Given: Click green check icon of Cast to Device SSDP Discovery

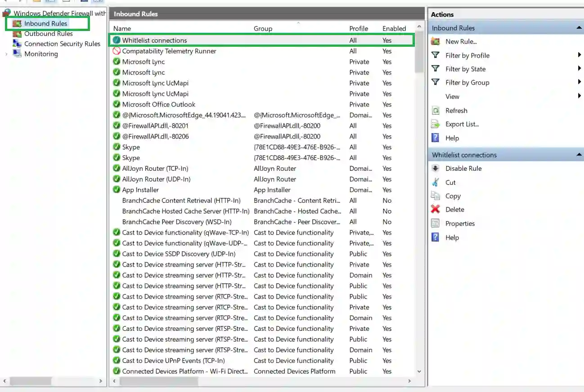Looking at the screenshot, I should click(x=117, y=254).
